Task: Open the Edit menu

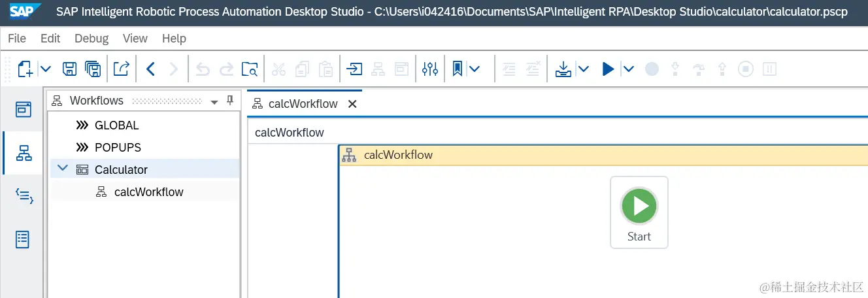Action: point(50,39)
